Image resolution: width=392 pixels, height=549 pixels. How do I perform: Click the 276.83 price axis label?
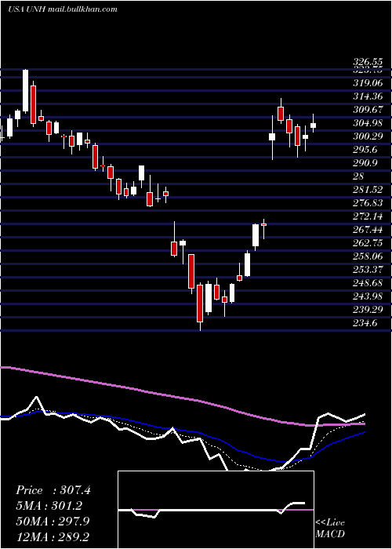click(368, 202)
